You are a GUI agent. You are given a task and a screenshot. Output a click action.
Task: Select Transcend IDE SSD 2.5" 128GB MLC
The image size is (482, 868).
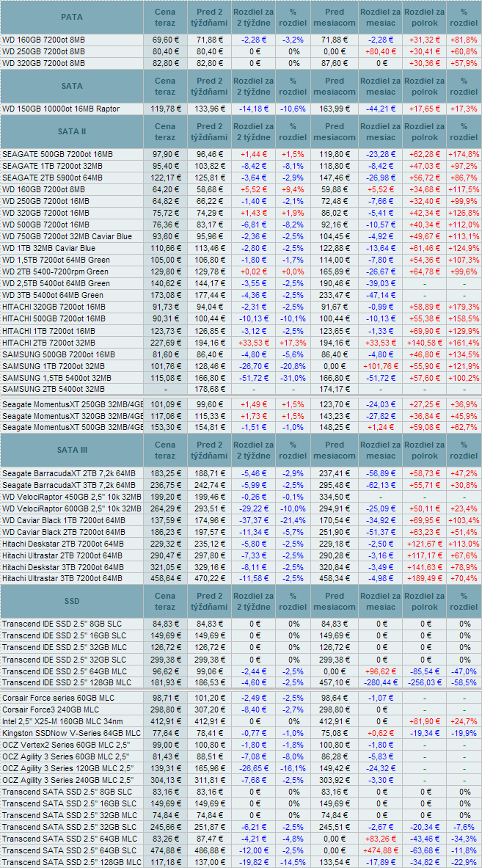coord(67,682)
